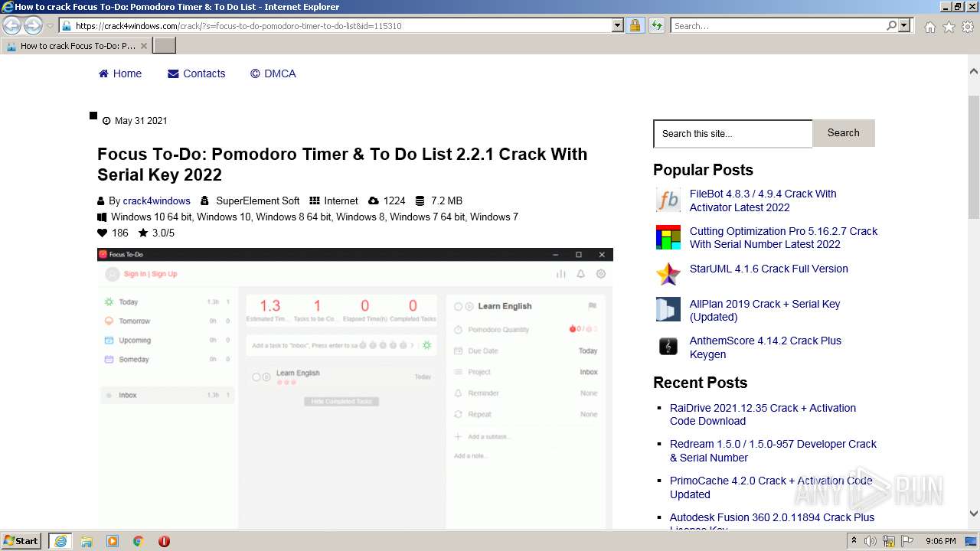This screenshot has height=551, width=980.
Task: Click the taskbar clock showing 9:06 PM
Action: [940, 541]
